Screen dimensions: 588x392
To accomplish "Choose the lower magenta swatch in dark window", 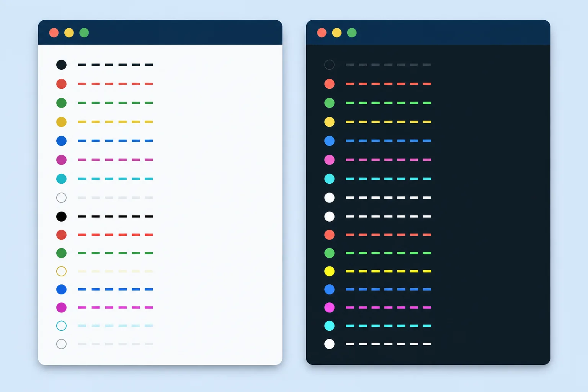I will [x=329, y=307].
